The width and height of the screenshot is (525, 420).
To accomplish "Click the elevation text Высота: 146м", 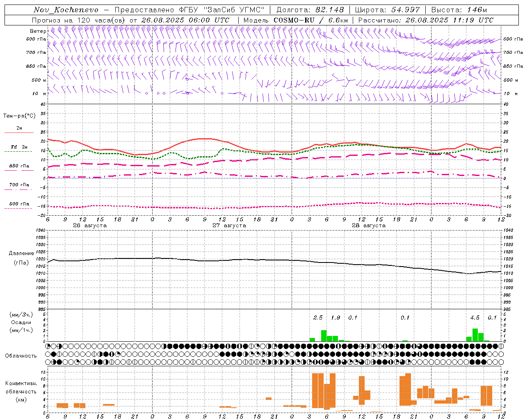I will 459,10.
